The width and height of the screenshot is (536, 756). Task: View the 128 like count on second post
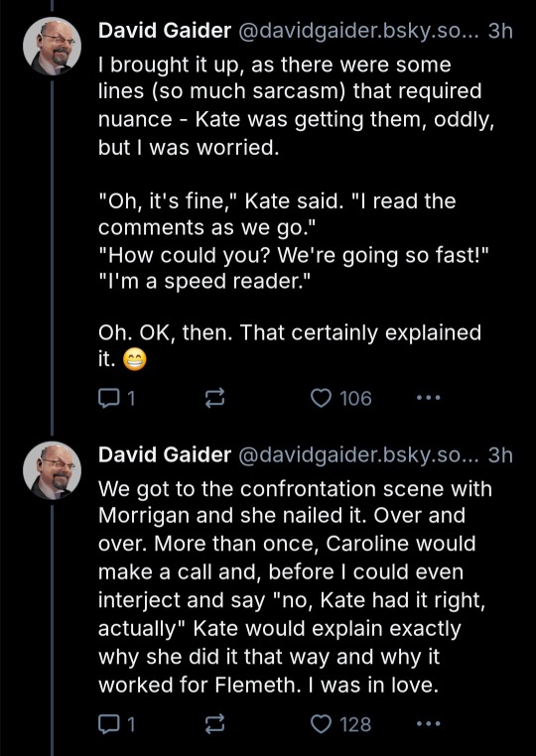[x=355, y=723]
